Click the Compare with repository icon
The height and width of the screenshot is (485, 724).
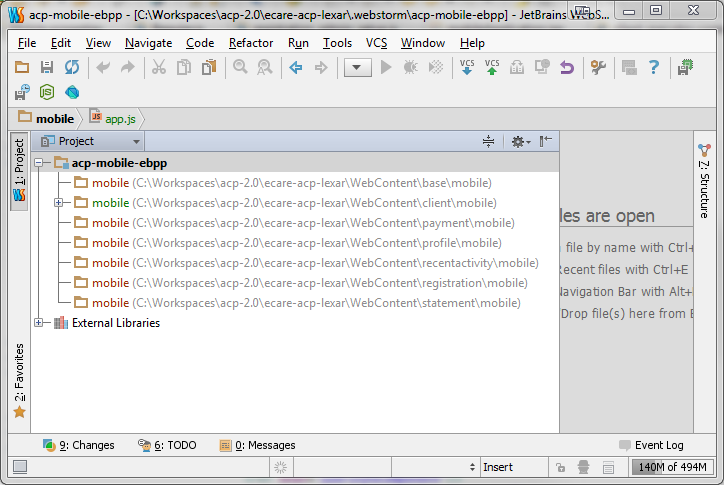point(517,67)
